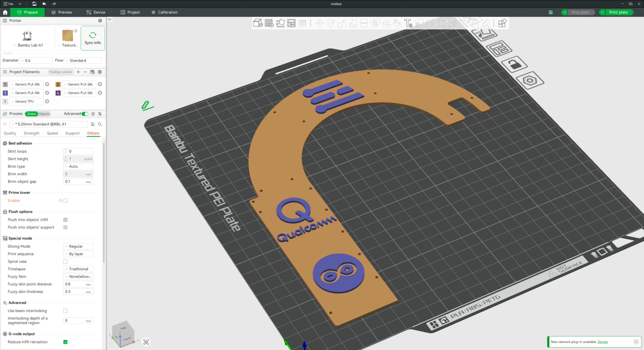Click the Home icon

pyautogui.click(x=5, y=12)
